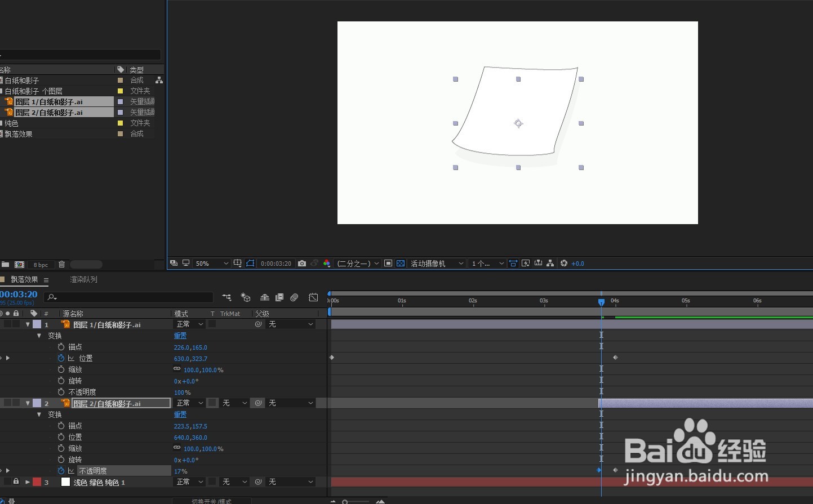Open grid and guide options icon
The height and width of the screenshot is (504, 813).
(x=238, y=264)
